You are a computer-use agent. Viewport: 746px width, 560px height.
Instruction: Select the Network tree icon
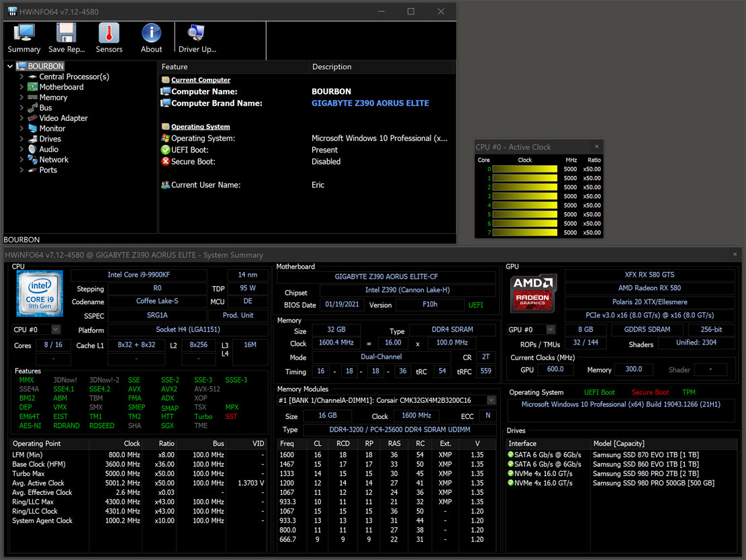coord(32,160)
